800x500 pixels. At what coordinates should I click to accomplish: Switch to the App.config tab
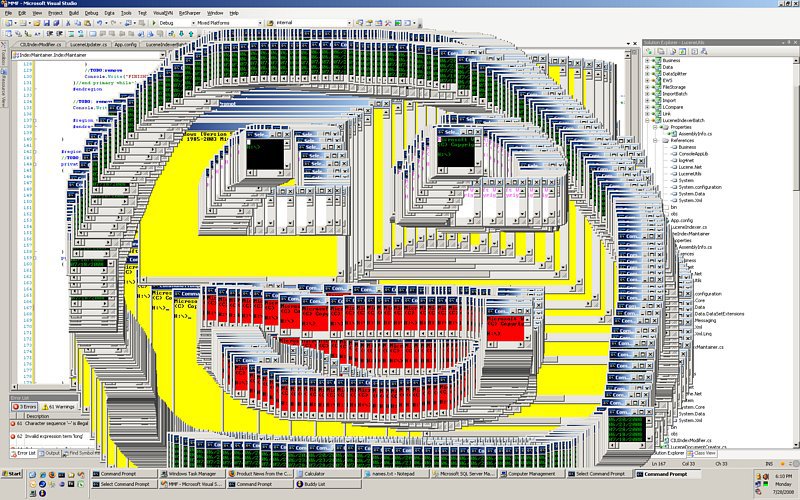point(126,45)
